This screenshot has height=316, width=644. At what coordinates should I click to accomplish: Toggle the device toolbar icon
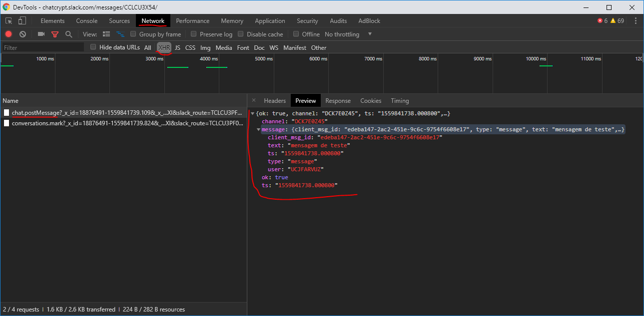pos(22,21)
